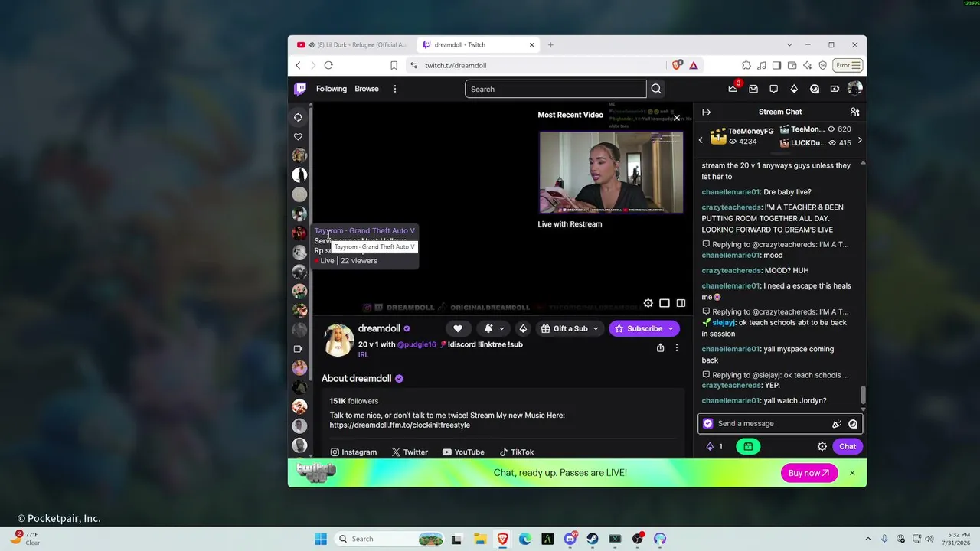980x551 pixels.
Task: Show hidden system tray icons
Action: pos(868,539)
